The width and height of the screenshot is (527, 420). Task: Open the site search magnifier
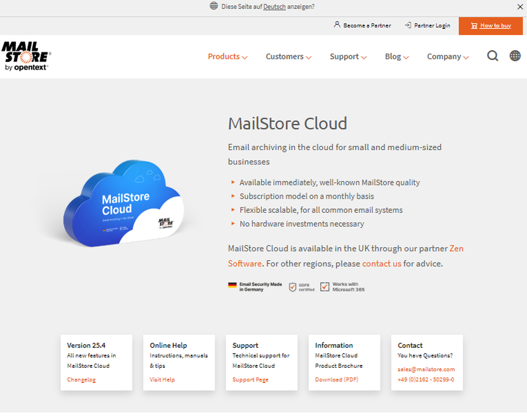pos(493,55)
